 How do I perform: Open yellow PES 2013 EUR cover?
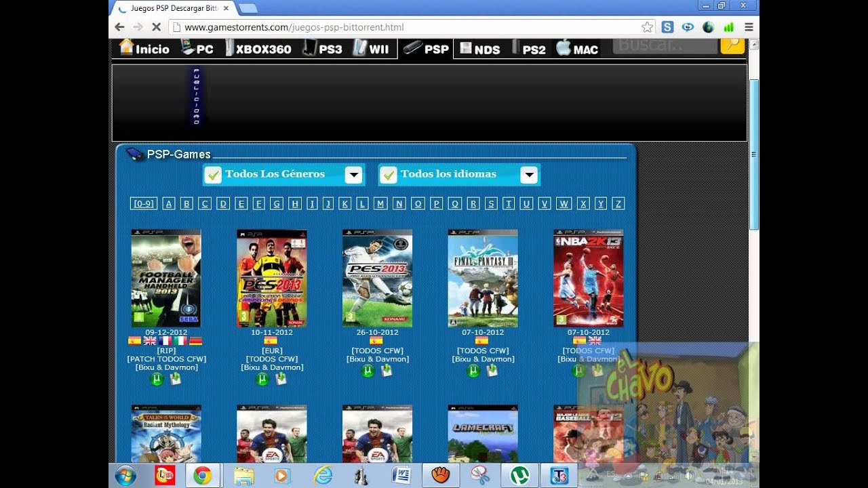[272, 279]
